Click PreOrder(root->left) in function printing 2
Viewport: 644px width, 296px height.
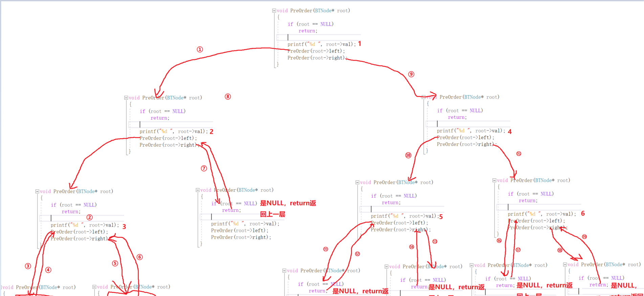(168, 138)
